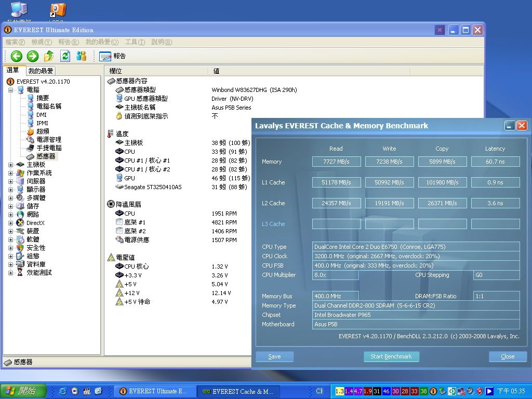Click the folder Up-level toolbar icon
Image resolution: width=532 pixels, height=399 pixels.
pos(49,56)
